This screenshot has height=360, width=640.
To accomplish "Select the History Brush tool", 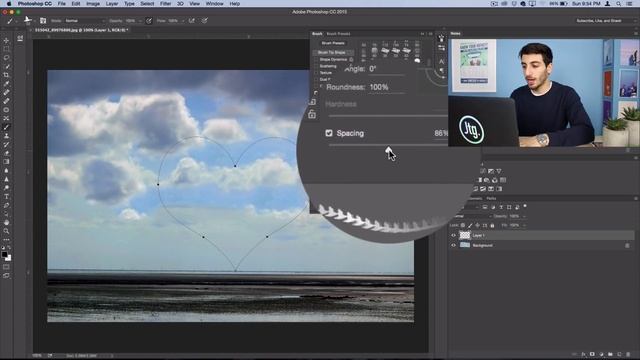I will click(6, 144).
